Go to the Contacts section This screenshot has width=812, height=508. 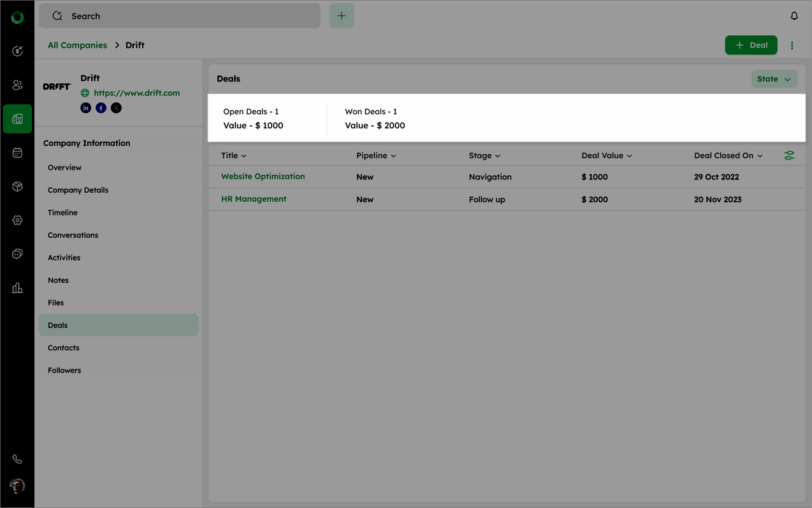pos(63,348)
